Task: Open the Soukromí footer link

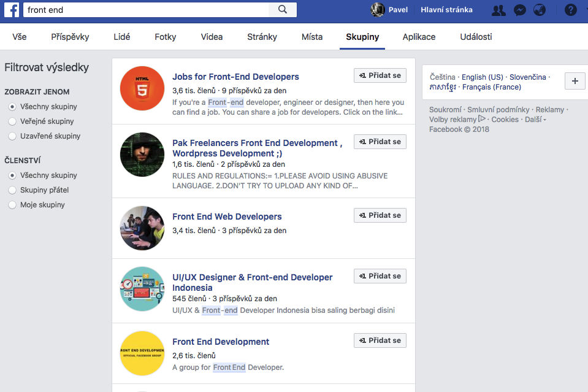Action: (x=445, y=110)
